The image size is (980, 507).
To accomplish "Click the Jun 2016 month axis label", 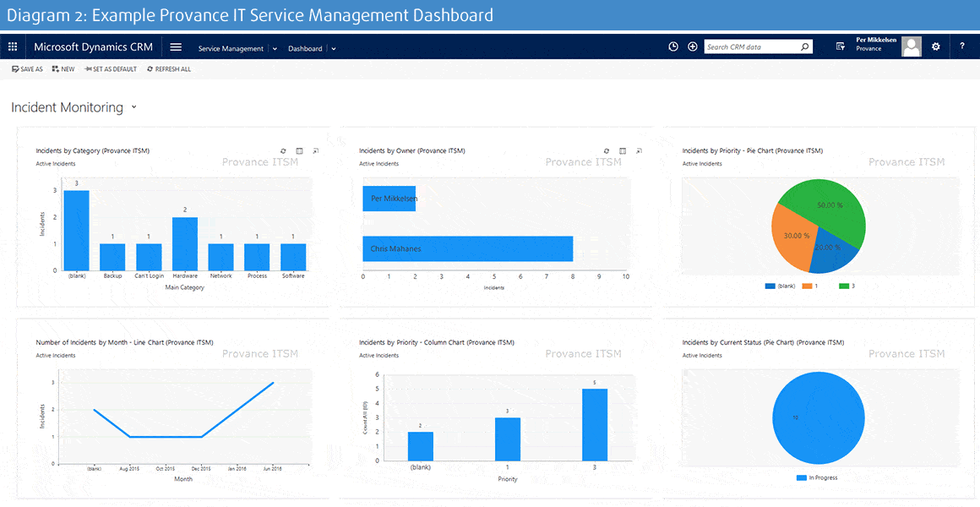I will [x=275, y=468].
